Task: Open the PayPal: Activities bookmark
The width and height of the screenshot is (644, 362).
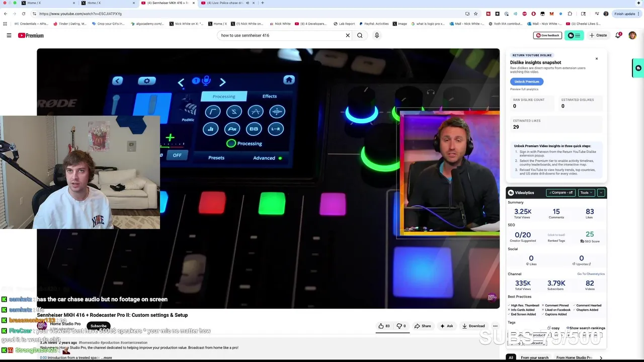Action: click(x=374, y=24)
